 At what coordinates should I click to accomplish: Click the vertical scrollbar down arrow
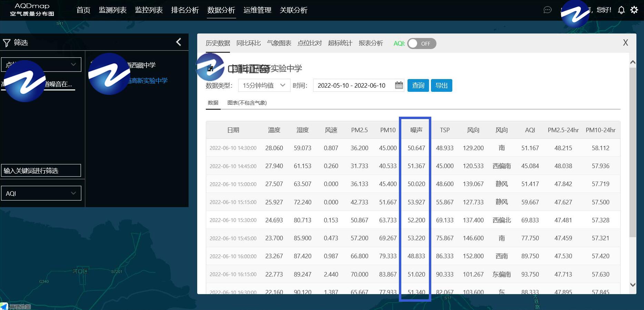(633, 285)
